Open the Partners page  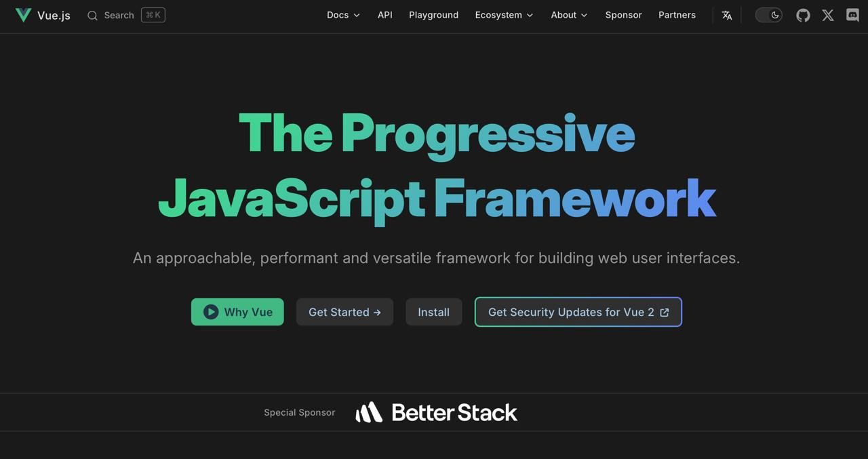pos(677,15)
